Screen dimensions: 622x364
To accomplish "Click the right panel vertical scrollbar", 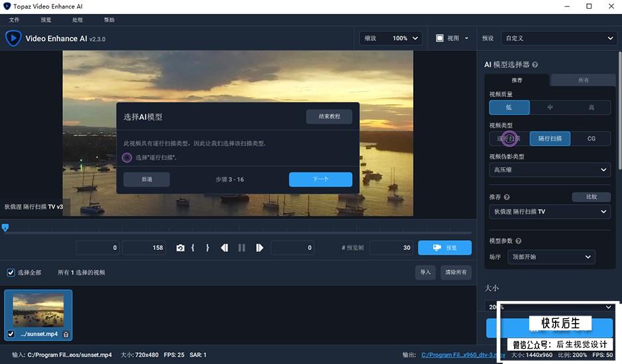I will coord(619,111).
